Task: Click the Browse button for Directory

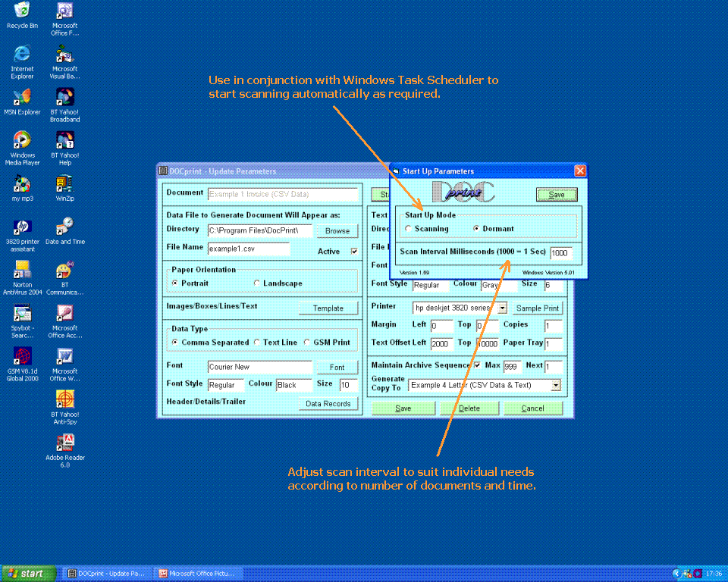Action: point(337,231)
